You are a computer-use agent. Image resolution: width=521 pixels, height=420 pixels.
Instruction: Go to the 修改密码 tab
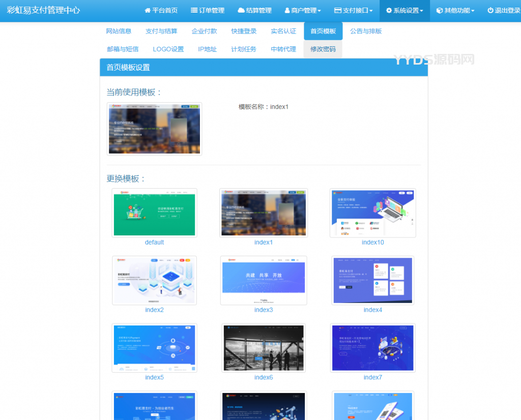[323, 49]
